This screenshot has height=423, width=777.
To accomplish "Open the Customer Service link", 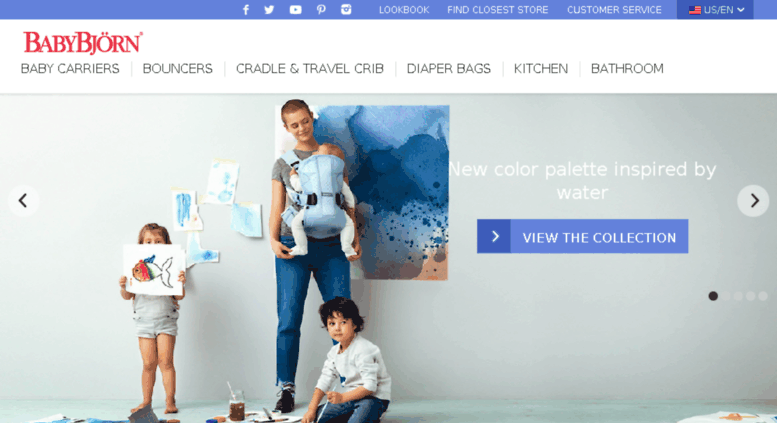I will (x=614, y=10).
